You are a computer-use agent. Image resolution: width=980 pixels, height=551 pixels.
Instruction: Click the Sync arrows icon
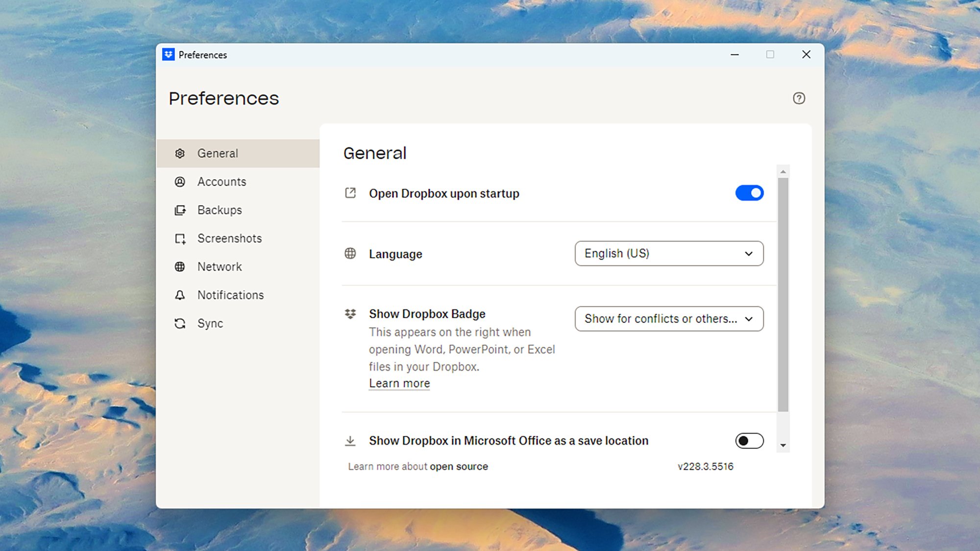coord(180,324)
